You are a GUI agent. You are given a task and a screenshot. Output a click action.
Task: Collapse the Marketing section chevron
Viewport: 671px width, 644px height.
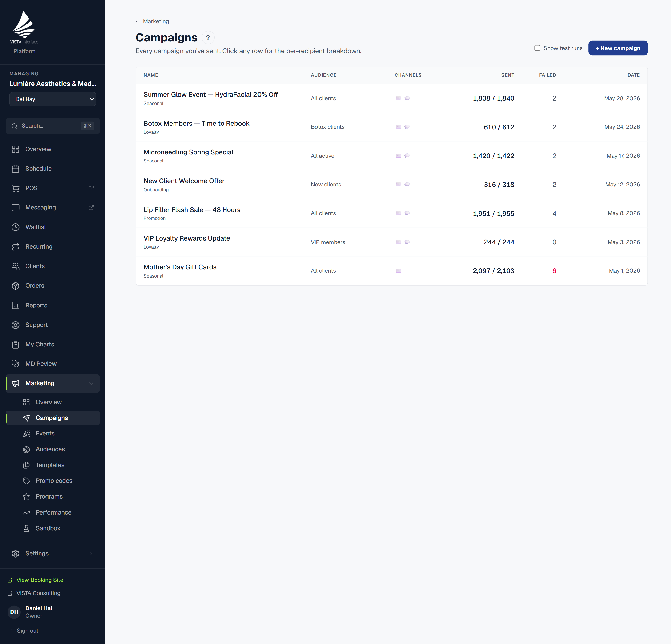click(91, 384)
